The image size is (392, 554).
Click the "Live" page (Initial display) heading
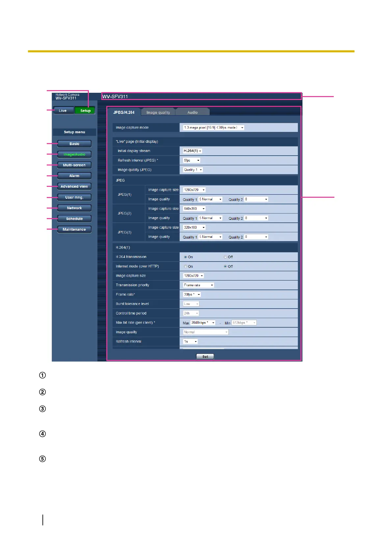click(x=205, y=141)
